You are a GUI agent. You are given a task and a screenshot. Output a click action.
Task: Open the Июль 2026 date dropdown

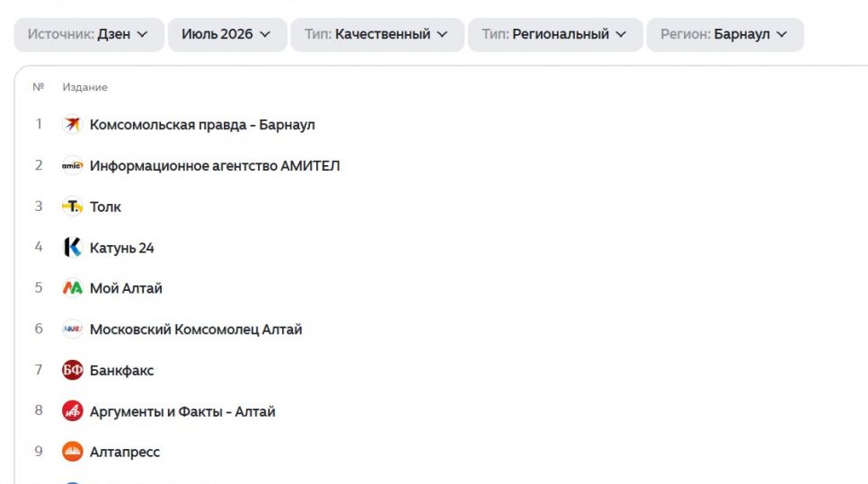coord(227,34)
